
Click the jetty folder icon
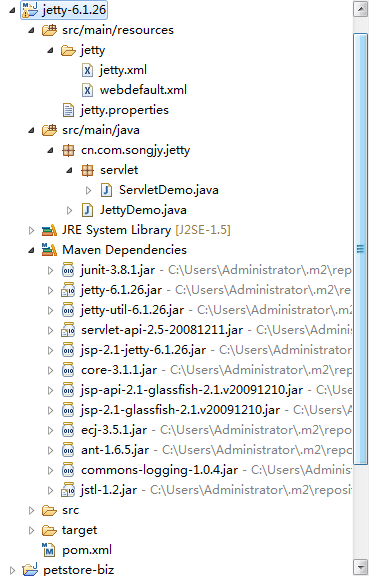68,50
